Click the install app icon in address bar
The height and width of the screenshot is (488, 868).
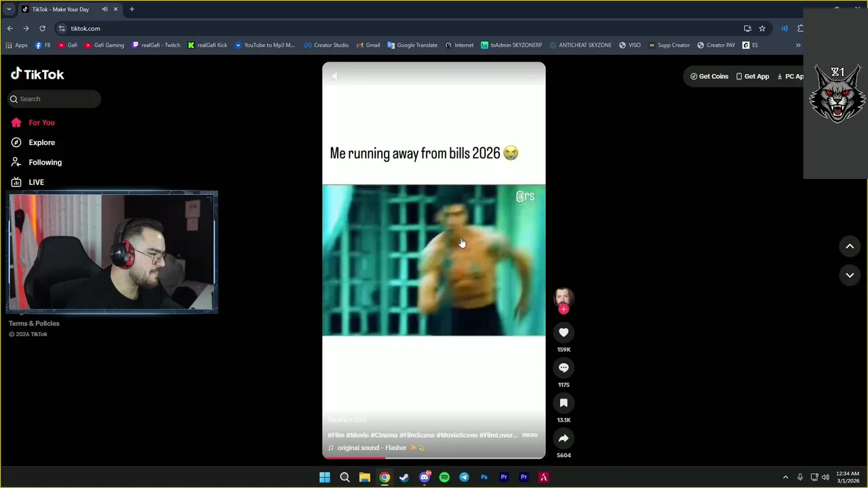[747, 28]
